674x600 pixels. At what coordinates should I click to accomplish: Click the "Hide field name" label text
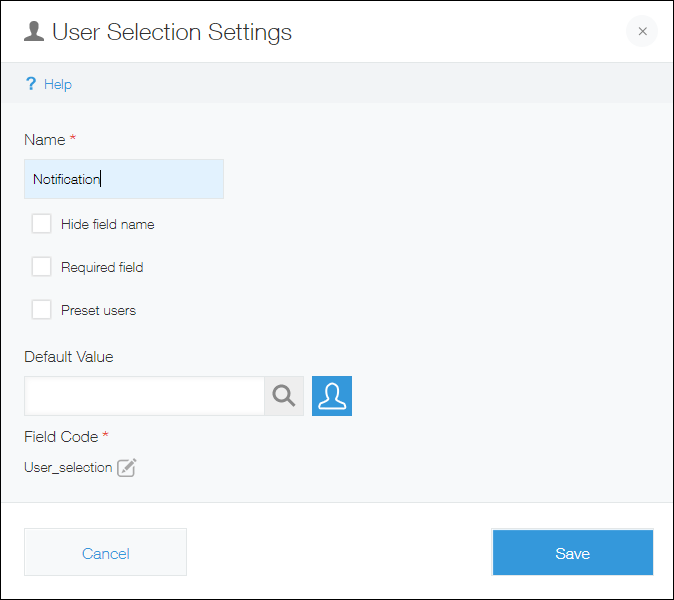(107, 224)
